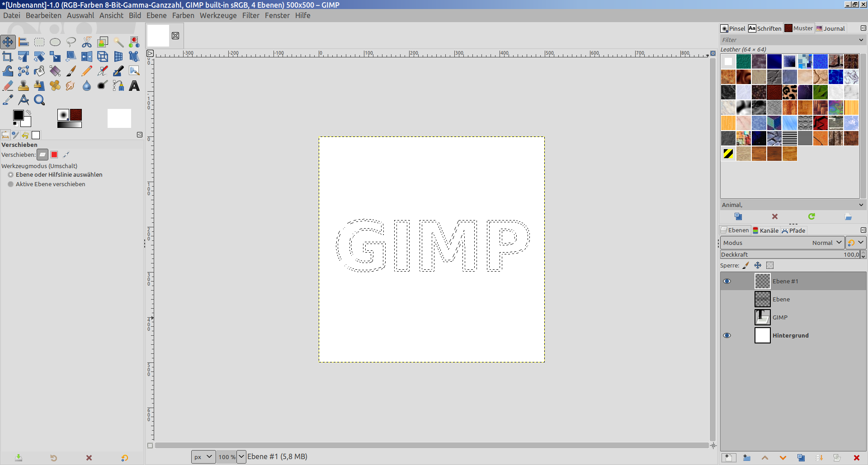Select the Text tool
The height and width of the screenshot is (465, 868).
point(134,85)
